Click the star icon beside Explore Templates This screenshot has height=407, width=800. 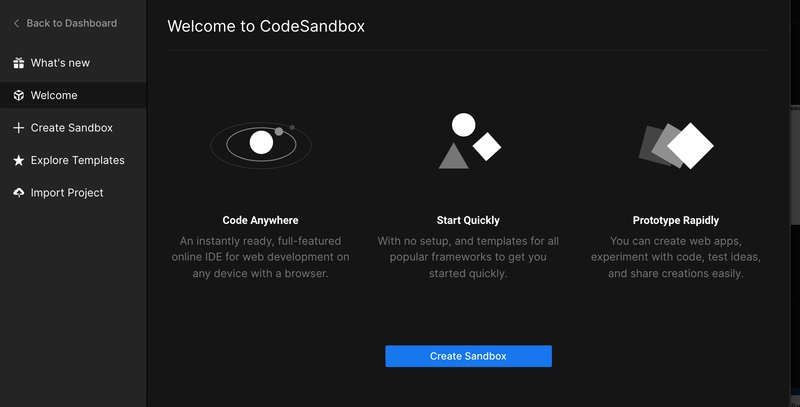19,160
